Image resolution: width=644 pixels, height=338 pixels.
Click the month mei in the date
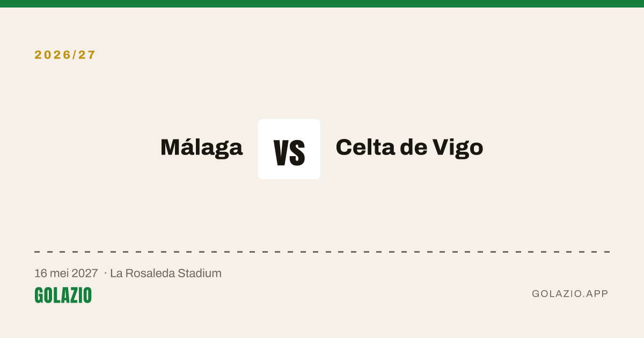click(x=60, y=273)
